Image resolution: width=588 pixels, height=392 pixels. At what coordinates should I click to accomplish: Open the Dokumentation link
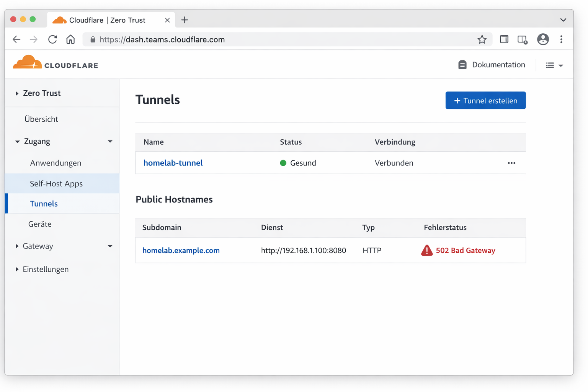click(492, 65)
